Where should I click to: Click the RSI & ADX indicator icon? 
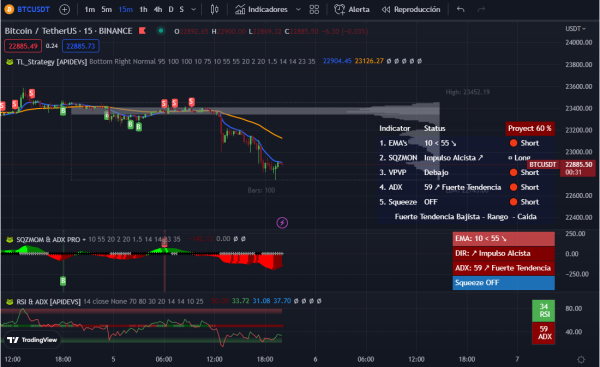[x=10, y=302]
